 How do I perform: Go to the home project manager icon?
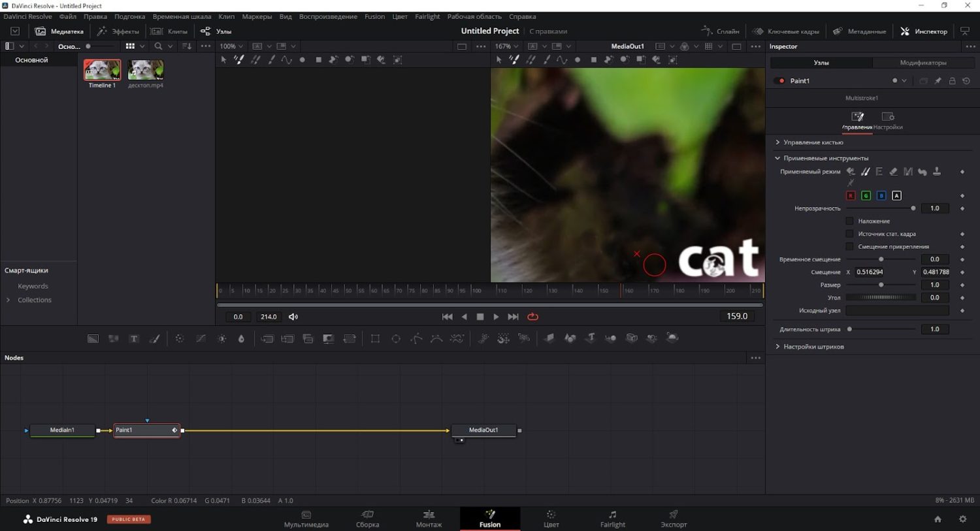[938, 519]
